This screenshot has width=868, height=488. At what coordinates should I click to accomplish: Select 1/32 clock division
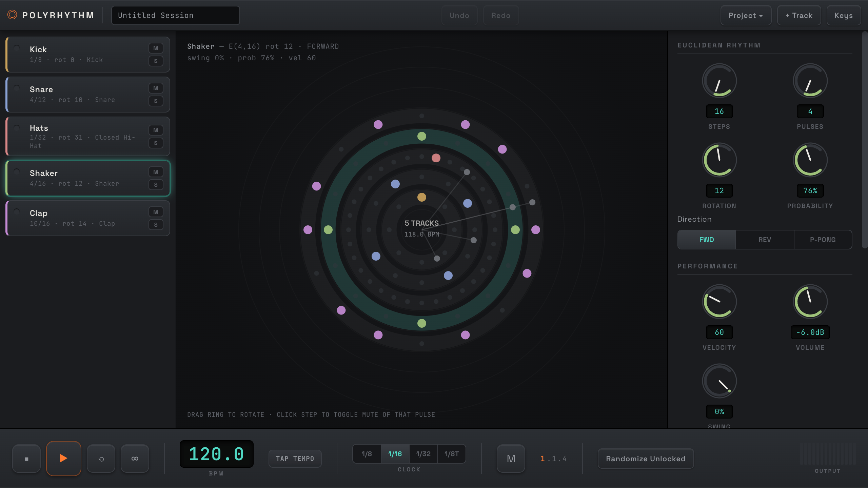point(423,454)
